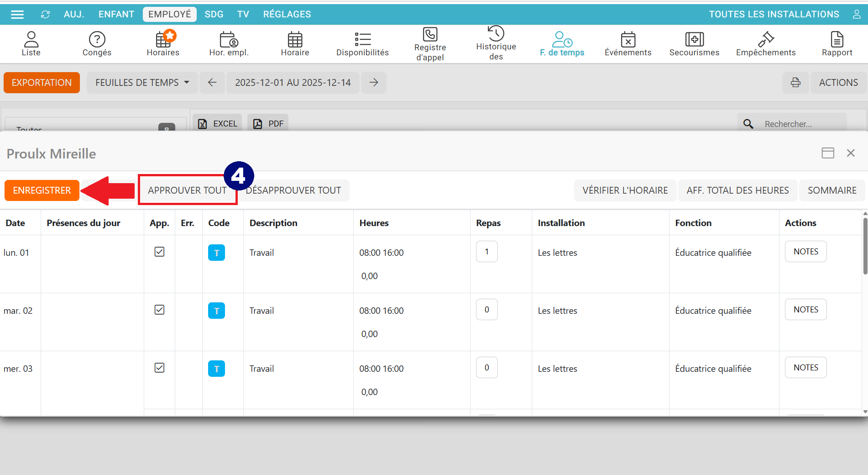Uncheck approval checkbox for mar. 02
Screen dimensions: 868x475
tap(159, 310)
